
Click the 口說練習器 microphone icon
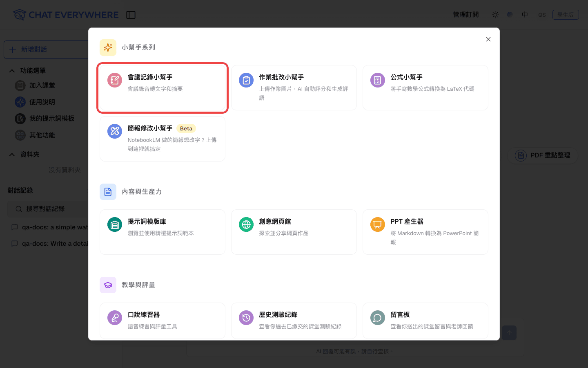coord(115,318)
